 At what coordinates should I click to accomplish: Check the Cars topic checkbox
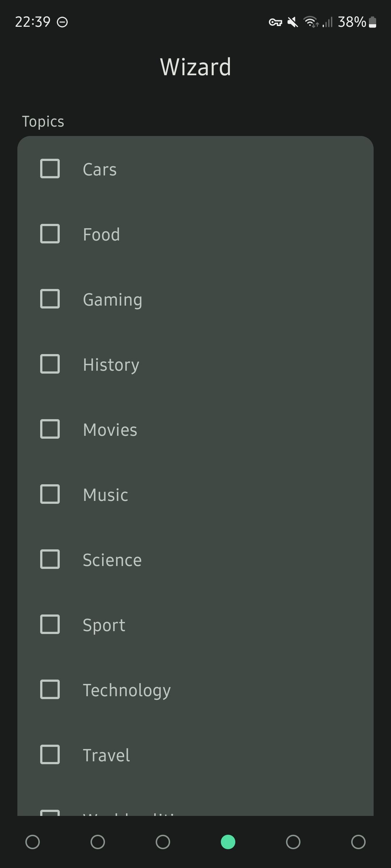pyautogui.click(x=50, y=169)
